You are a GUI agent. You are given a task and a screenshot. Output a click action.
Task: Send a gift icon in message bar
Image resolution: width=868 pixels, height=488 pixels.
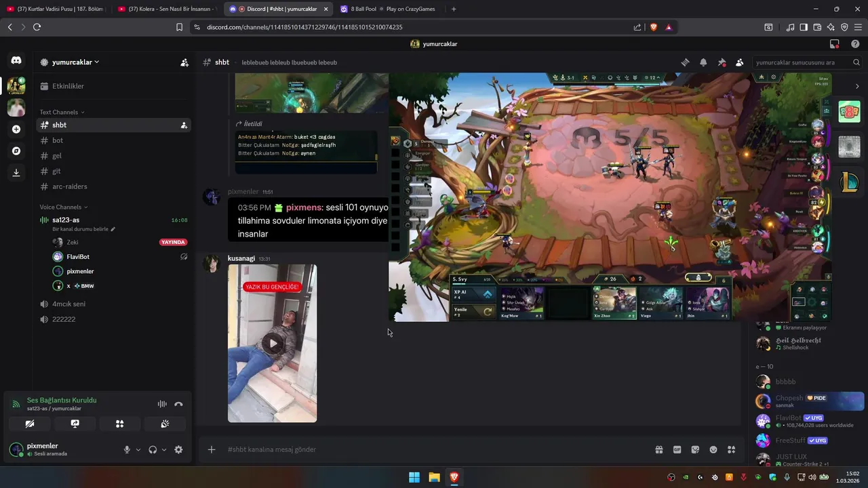[658, 449]
